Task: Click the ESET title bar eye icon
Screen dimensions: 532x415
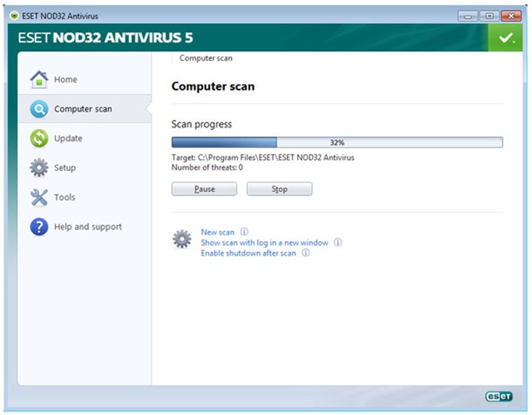Action: [14, 15]
